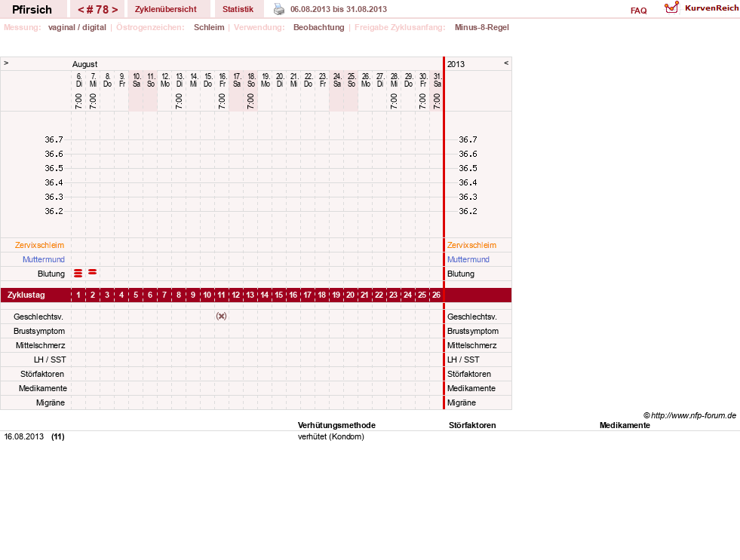Screen dimensions: 740x560
Task: Click left Blutung row label
Action: pyautogui.click(x=51, y=274)
